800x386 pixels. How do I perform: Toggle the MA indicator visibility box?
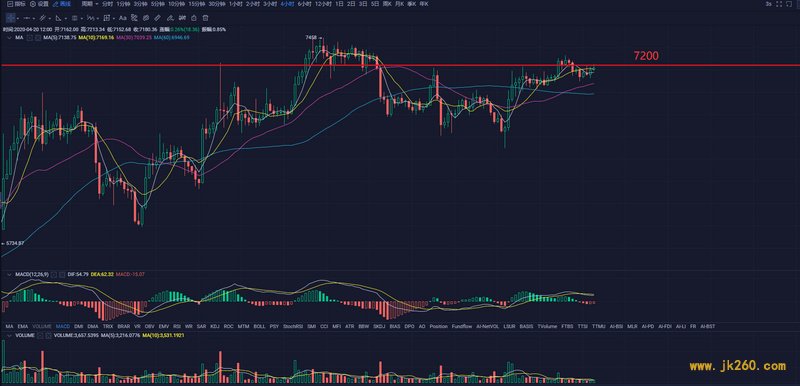tap(30, 37)
